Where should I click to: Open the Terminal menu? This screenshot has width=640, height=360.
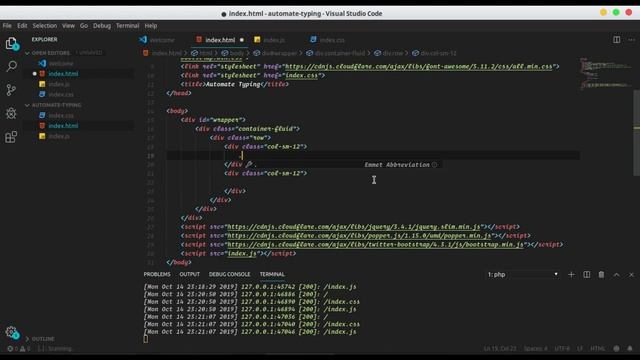(127, 26)
